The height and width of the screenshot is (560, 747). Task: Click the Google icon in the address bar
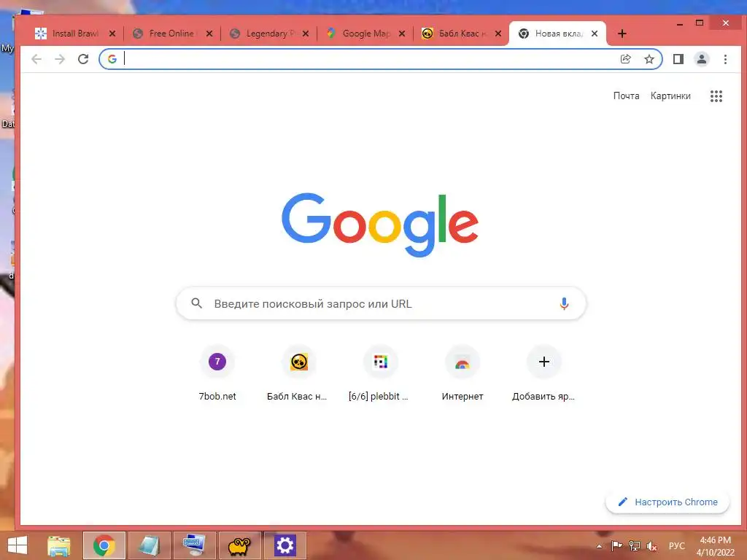112,59
